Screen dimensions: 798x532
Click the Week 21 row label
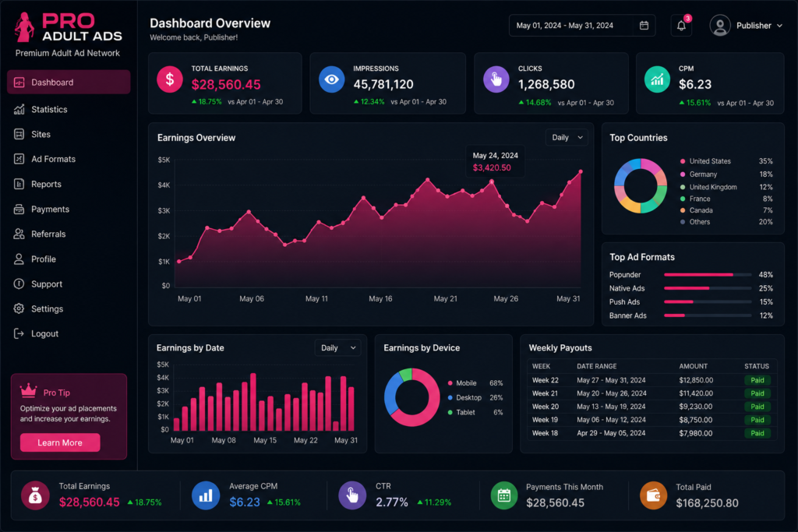point(545,393)
